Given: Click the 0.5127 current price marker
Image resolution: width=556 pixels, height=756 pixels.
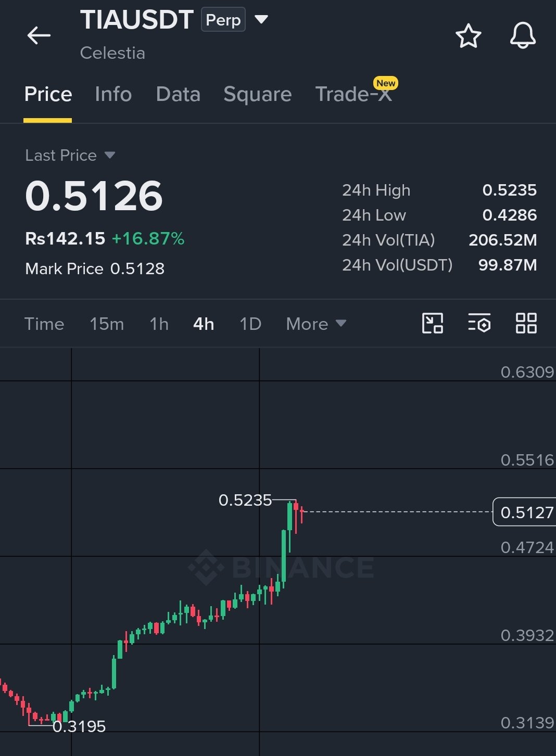Looking at the screenshot, I should pos(524,512).
